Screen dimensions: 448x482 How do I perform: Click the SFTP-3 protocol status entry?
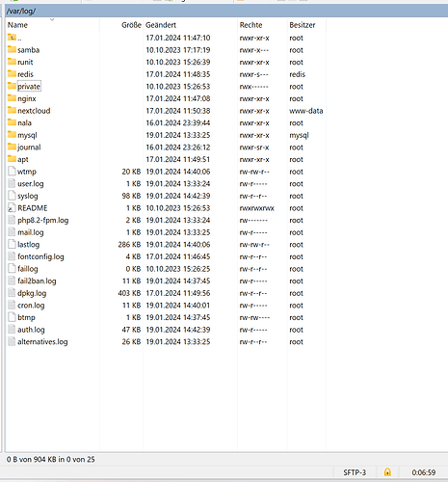pyautogui.click(x=355, y=472)
